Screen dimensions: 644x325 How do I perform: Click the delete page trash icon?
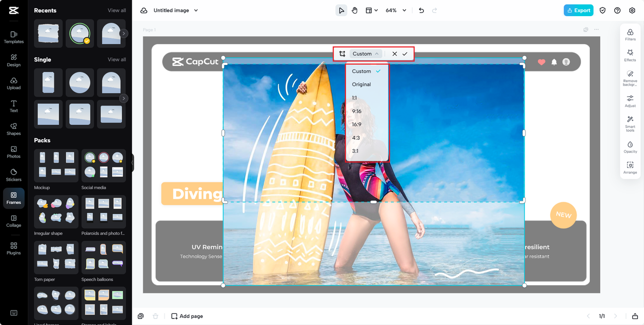pyautogui.click(x=155, y=316)
